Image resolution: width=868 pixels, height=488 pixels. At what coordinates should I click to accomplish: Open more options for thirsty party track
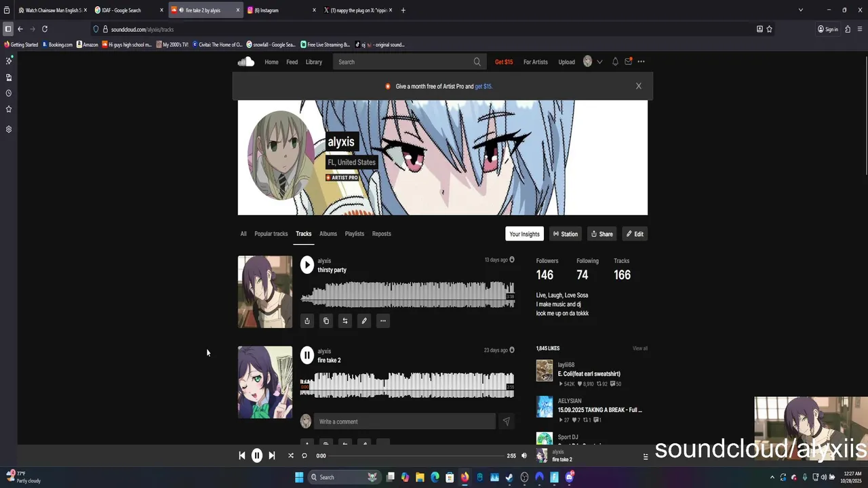coord(383,321)
